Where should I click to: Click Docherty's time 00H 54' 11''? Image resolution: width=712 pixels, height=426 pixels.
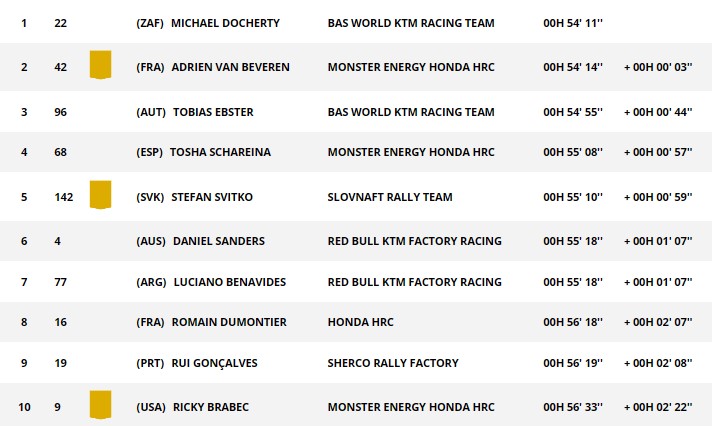[573, 23]
